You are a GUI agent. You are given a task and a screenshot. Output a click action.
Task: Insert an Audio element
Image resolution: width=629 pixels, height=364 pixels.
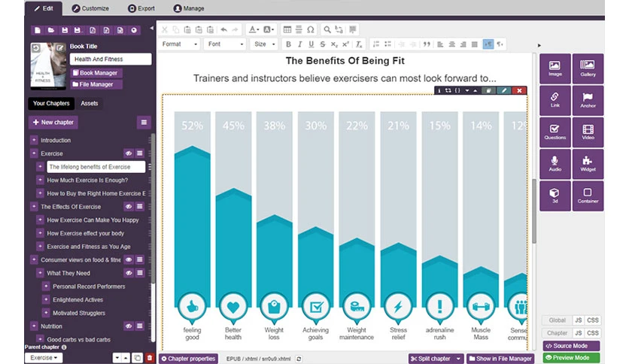pyautogui.click(x=555, y=163)
